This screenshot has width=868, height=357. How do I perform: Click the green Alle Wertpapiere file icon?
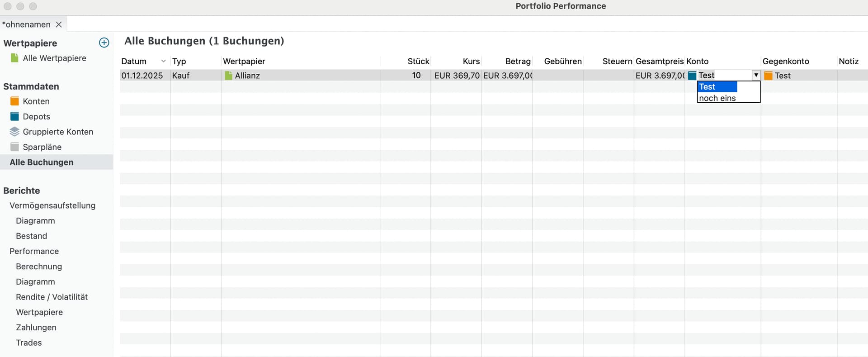(x=14, y=58)
